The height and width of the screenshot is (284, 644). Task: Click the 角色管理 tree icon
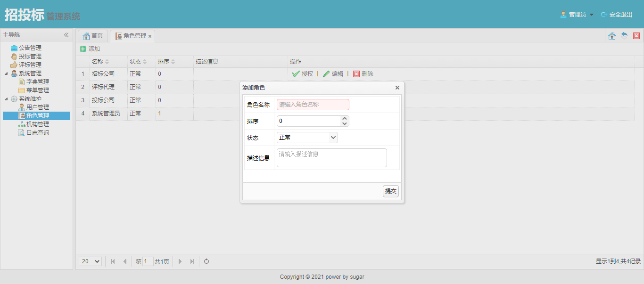(x=22, y=115)
